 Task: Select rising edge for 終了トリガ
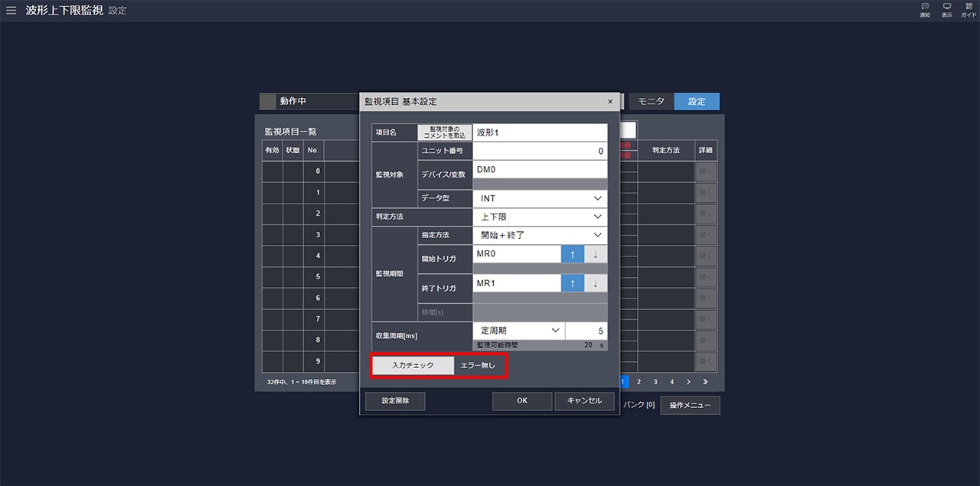click(x=573, y=283)
